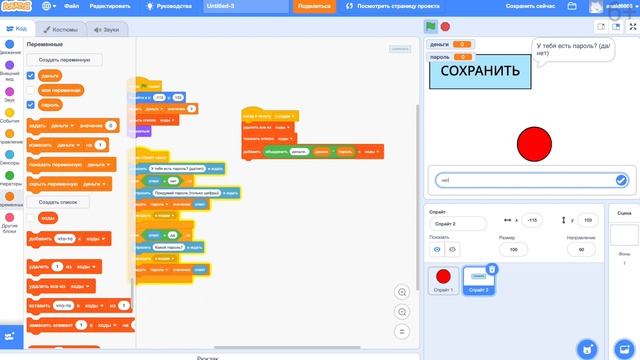Viewport: 640px width, 360px height.
Task: Check the моя переменная variable checkbox
Action: point(31,90)
